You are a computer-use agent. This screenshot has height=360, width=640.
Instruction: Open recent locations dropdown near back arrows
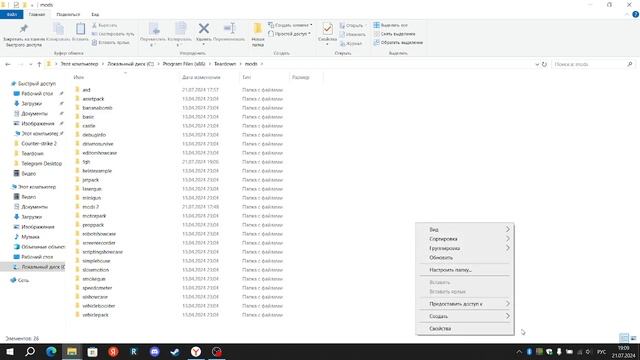[30, 64]
